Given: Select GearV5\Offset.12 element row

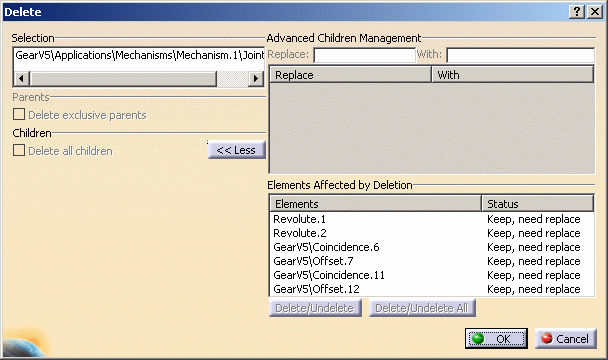Looking at the screenshot, I should click(x=432, y=289).
